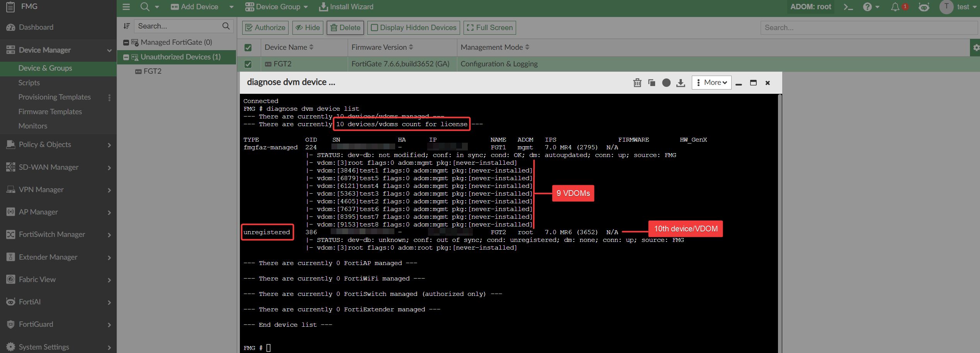The height and width of the screenshot is (353, 980).
Task: Open the FortiAI robot assistant in top bar
Action: 924,7
